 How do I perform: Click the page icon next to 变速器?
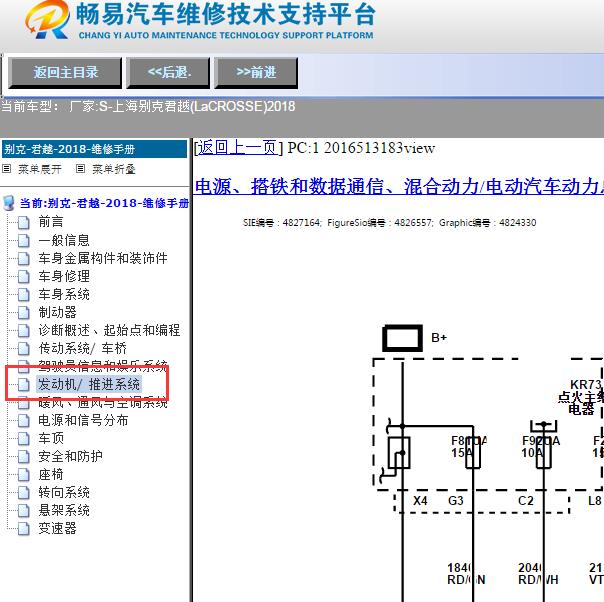(23, 528)
